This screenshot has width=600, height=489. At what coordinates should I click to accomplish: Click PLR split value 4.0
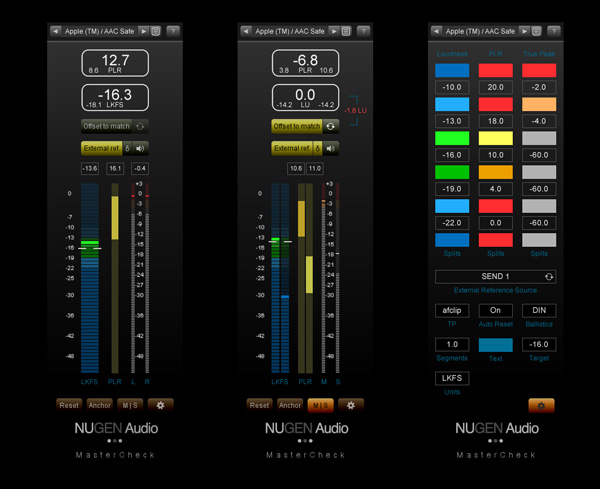click(496, 189)
